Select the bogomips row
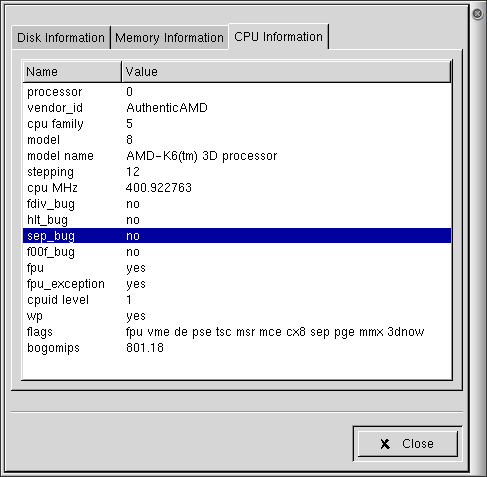 tap(237, 348)
